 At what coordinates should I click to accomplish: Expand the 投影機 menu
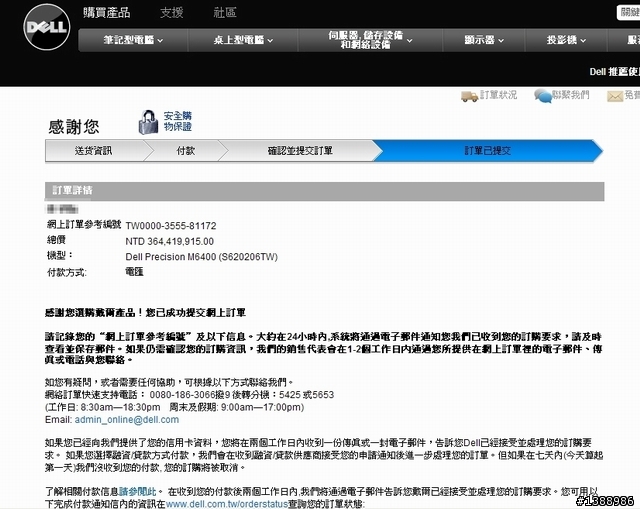(566, 40)
